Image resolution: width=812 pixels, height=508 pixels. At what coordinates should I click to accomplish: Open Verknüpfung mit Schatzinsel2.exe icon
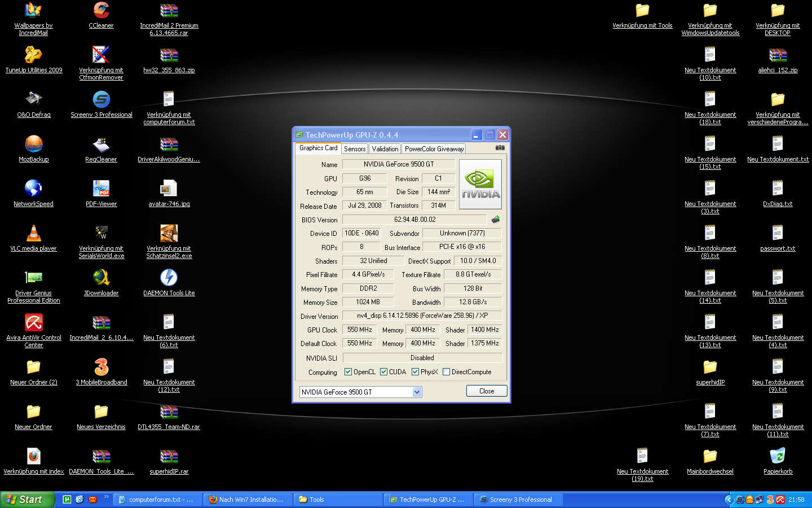click(169, 242)
